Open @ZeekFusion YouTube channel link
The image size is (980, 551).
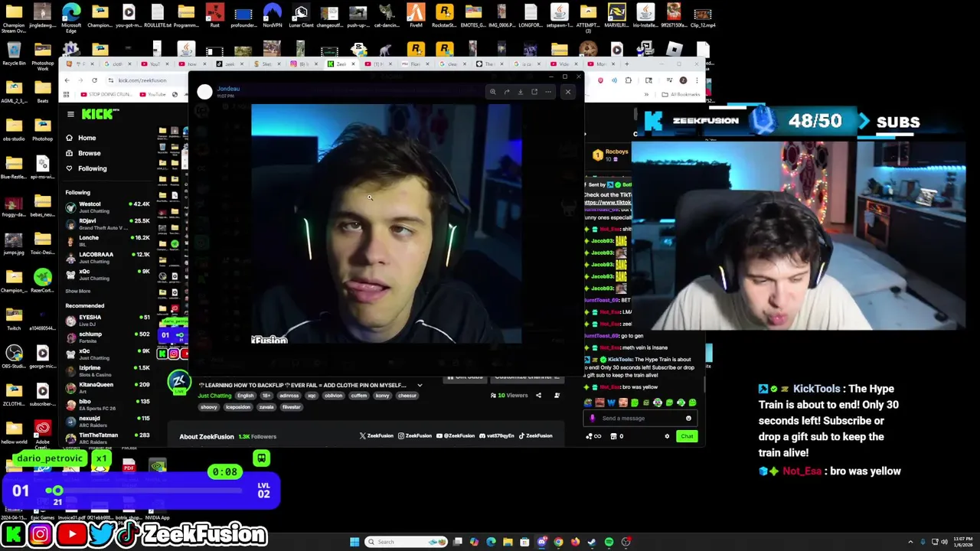pos(456,436)
